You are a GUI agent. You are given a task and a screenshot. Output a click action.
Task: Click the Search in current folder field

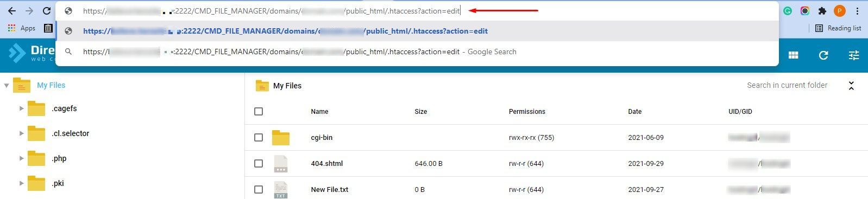pyautogui.click(x=787, y=85)
